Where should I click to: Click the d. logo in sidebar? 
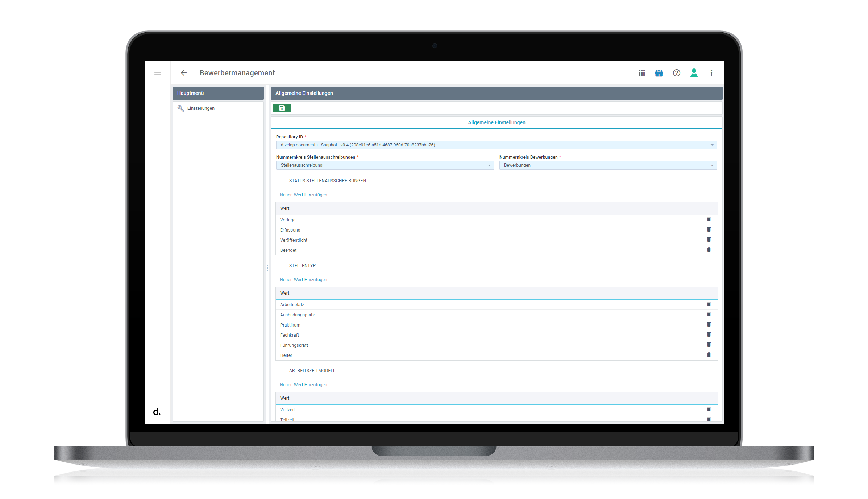[x=157, y=412]
